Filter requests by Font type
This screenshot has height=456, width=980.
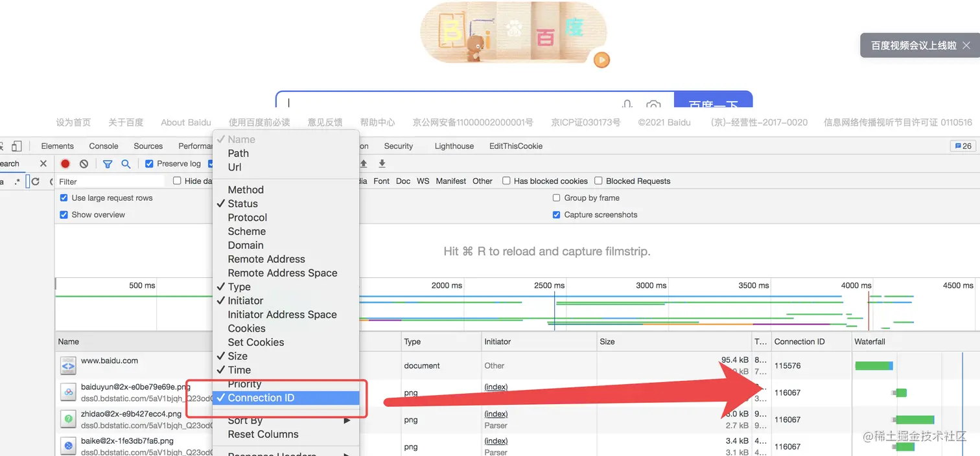(382, 181)
